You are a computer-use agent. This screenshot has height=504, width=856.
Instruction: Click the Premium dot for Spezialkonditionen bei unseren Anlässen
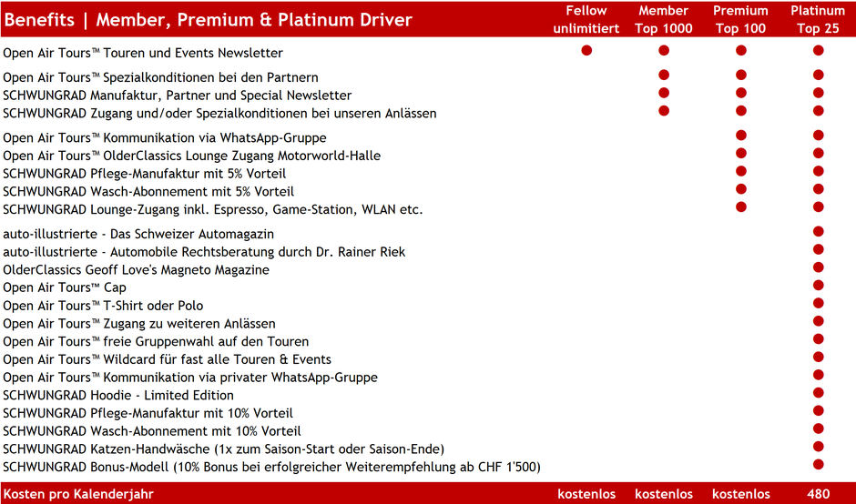741,111
